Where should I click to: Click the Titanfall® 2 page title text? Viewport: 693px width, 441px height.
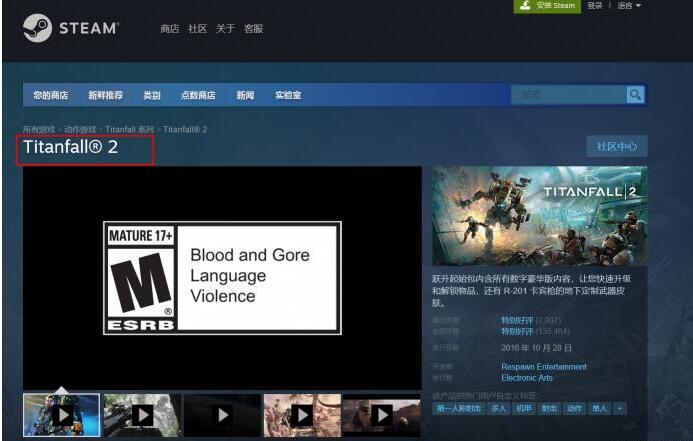coord(71,147)
